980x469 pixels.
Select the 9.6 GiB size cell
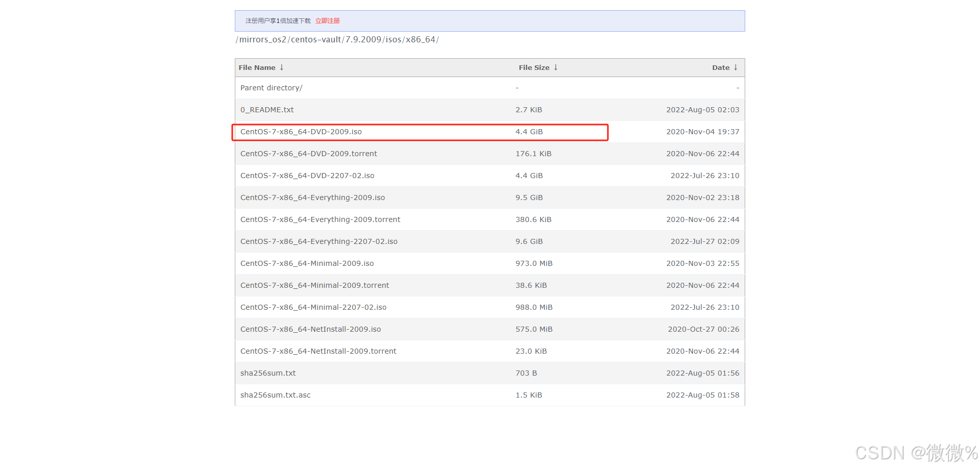pos(529,241)
